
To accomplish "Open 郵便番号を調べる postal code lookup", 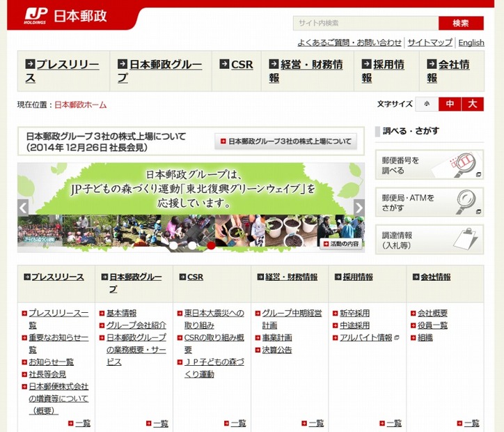I will 430,164.
